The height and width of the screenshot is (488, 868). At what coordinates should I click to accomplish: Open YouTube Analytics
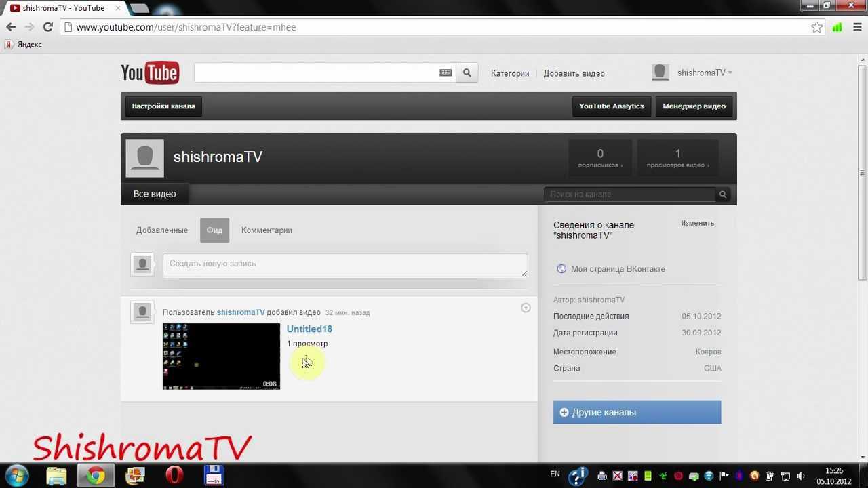[x=612, y=106]
